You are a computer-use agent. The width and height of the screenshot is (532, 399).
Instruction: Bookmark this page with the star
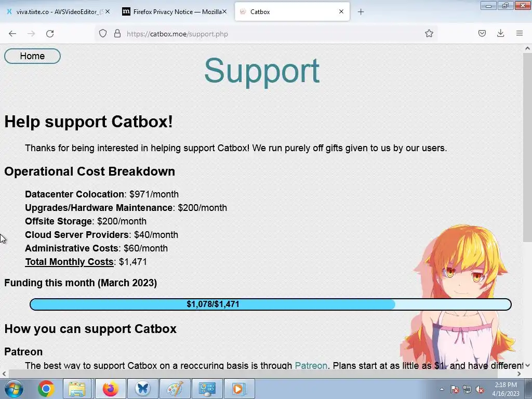click(x=429, y=34)
